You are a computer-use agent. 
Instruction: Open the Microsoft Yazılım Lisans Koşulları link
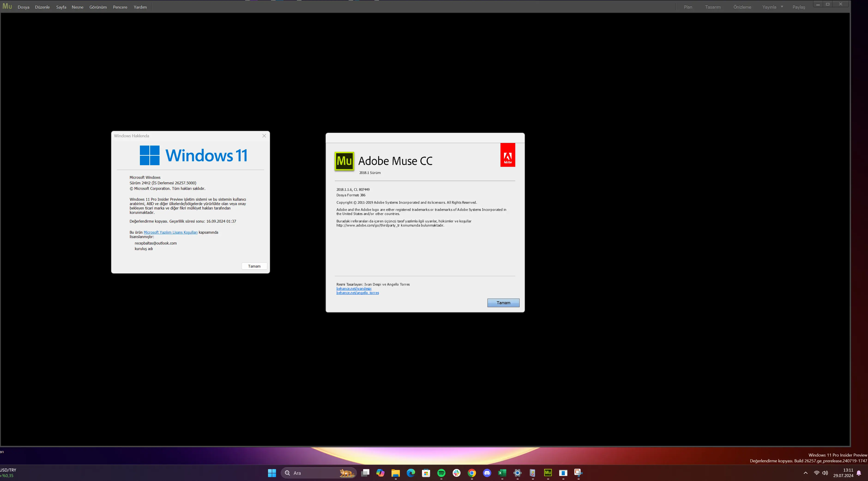[x=171, y=232]
